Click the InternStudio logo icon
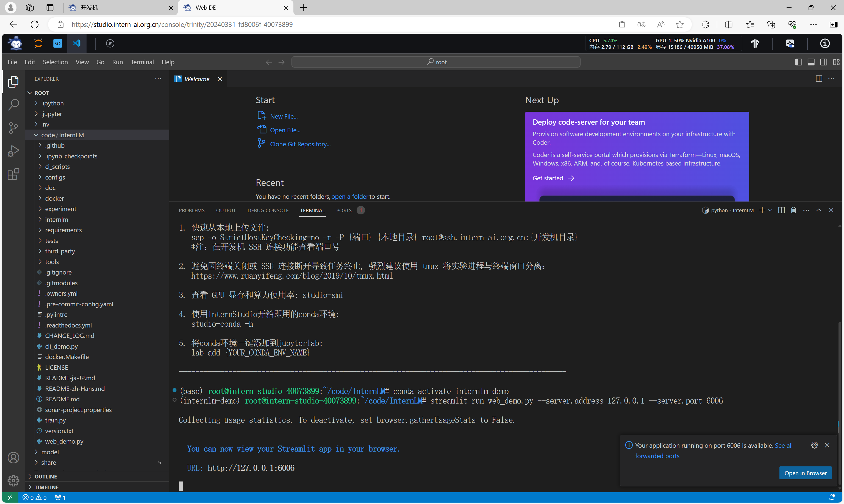 16,43
